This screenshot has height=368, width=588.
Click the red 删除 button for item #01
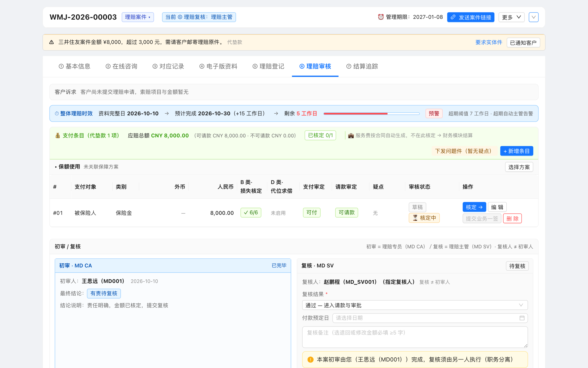tap(512, 219)
